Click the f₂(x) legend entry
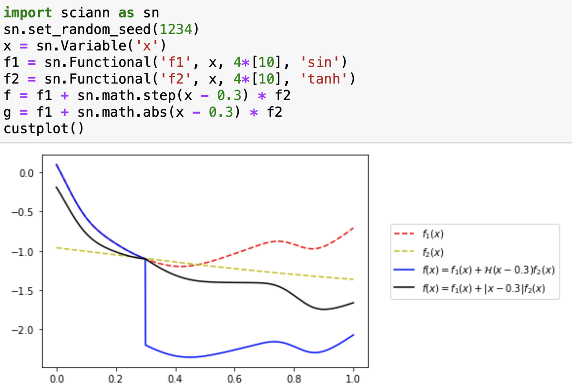 (x=419, y=252)
